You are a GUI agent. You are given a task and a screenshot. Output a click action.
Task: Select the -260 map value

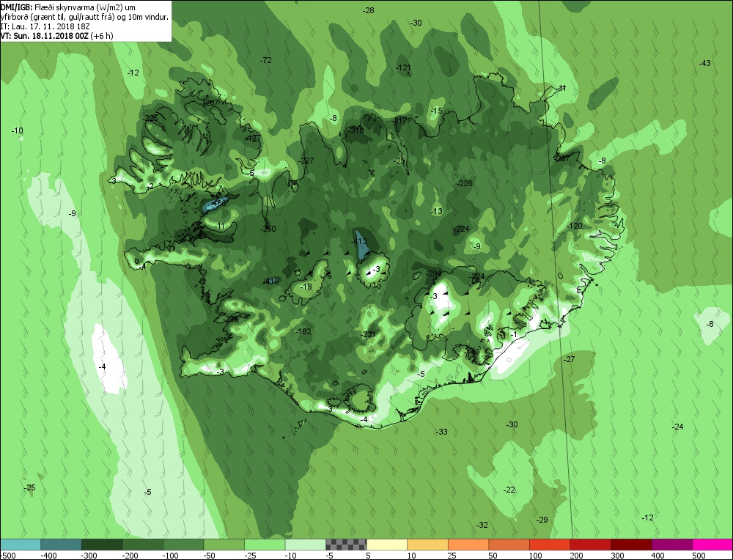268,229
